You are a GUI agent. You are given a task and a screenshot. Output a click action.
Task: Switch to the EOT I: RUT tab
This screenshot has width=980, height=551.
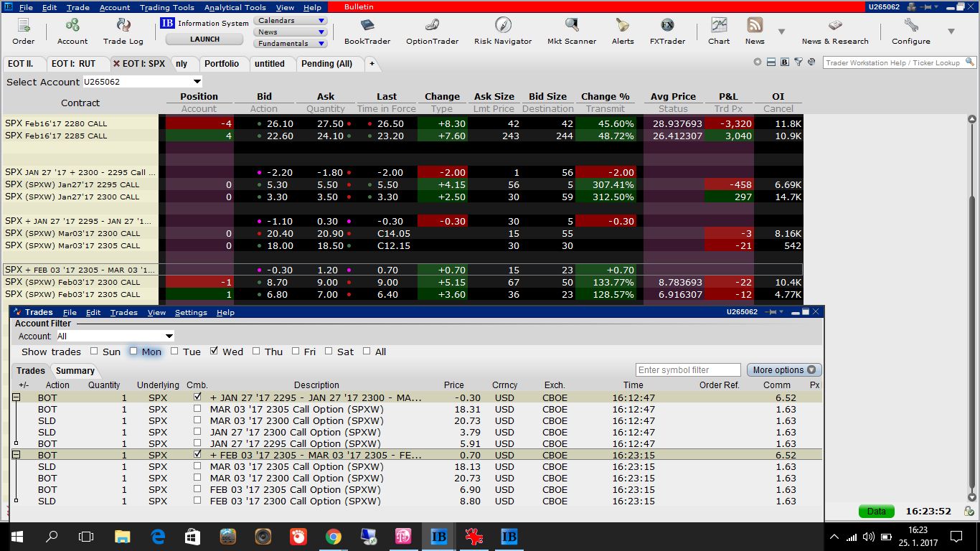point(73,64)
